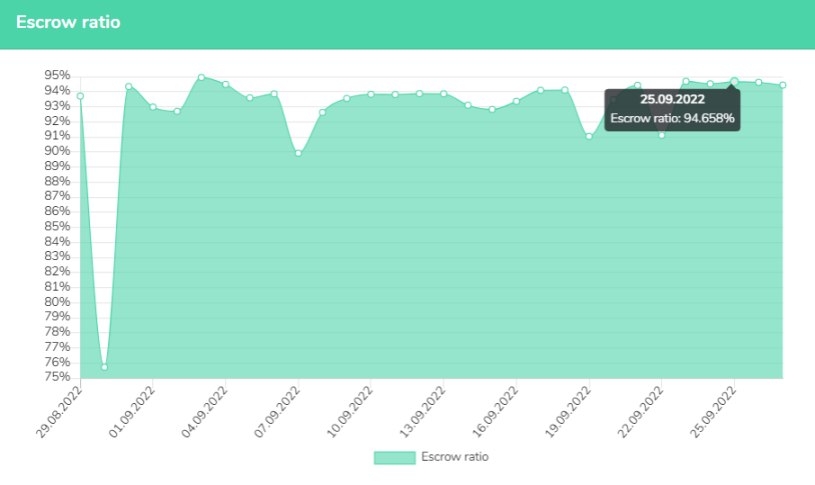Select the last data point on the chart

pyautogui.click(x=782, y=85)
